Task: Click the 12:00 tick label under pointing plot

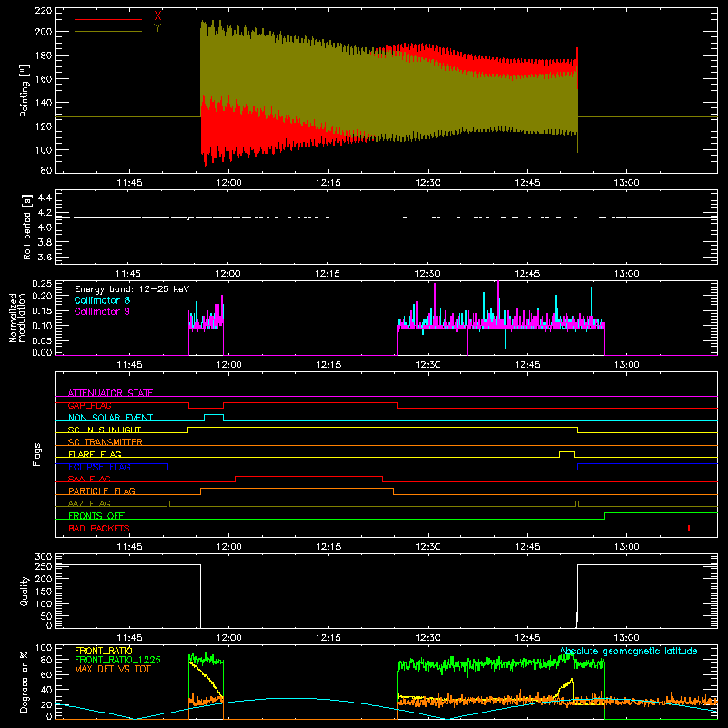Action: 229,183
